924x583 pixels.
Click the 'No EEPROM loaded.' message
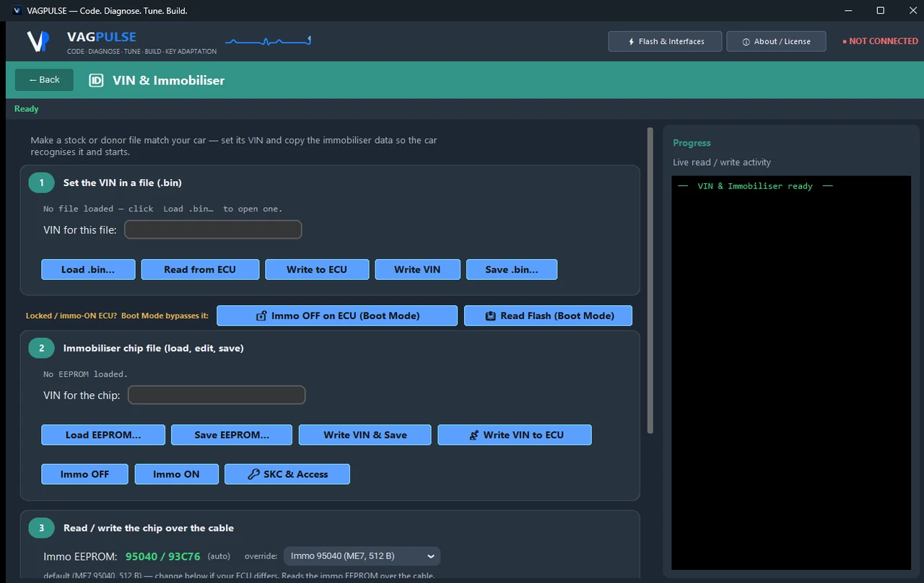85,374
